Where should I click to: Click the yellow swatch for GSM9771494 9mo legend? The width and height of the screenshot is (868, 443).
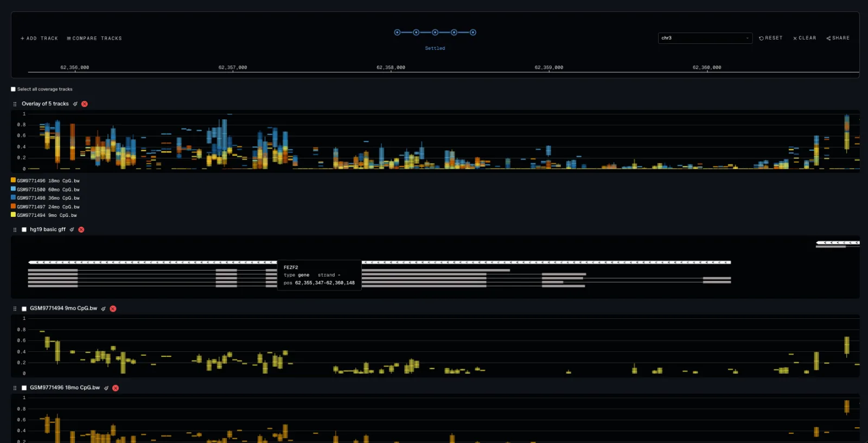point(13,215)
